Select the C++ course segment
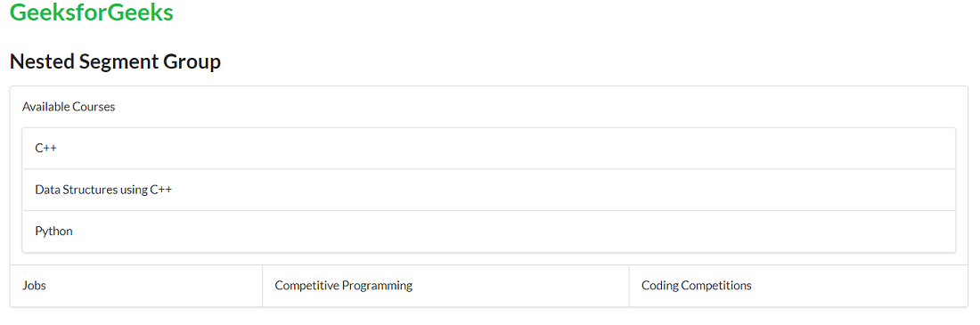 [x=489, y=148]
